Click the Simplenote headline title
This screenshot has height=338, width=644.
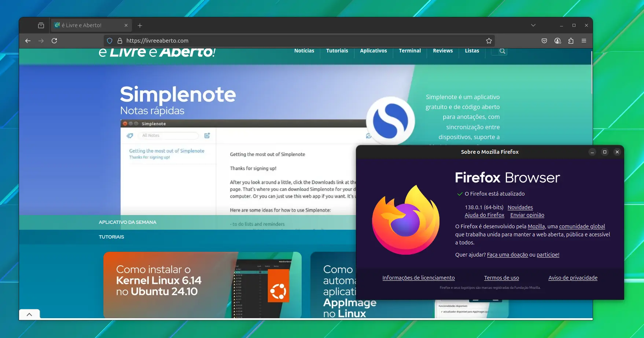tap(178, 94)
